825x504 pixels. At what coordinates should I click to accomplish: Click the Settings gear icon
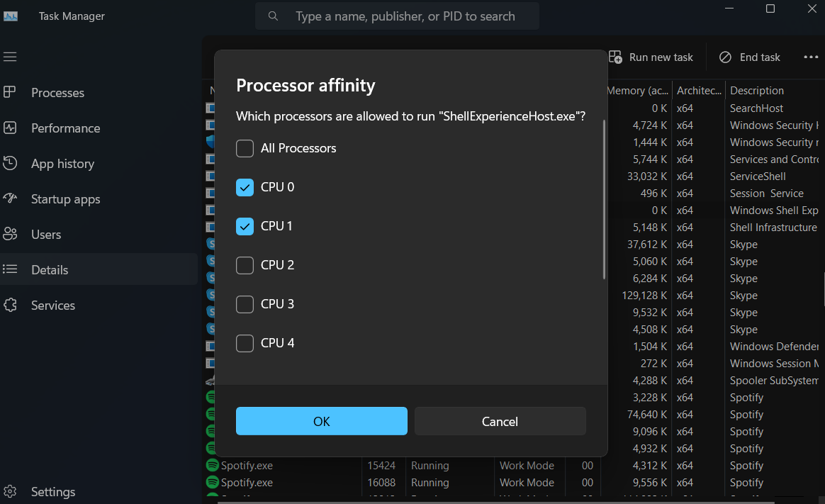pyautogui.click(x=9, y=491)
